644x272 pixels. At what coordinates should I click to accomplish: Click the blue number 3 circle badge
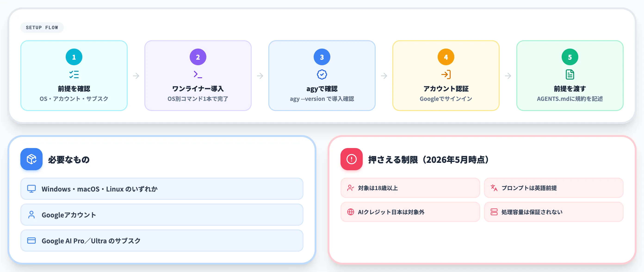tap(322, 57)
